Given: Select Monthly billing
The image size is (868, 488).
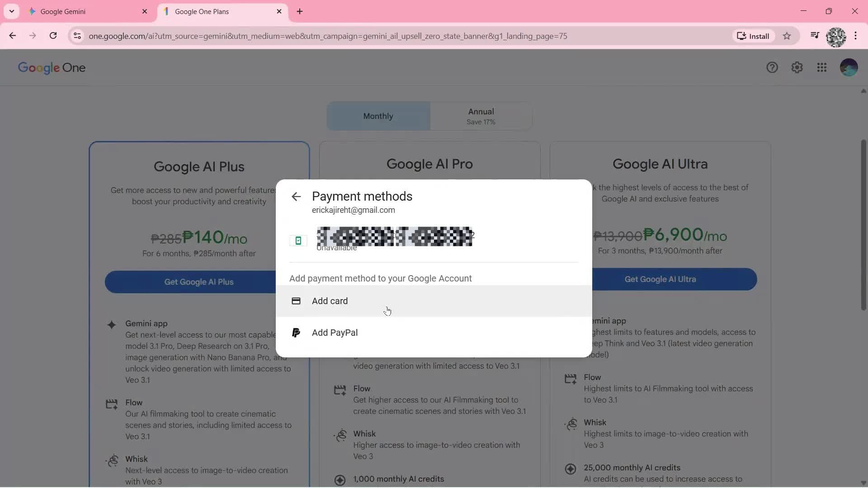Looking at the screenshot, I should tap(378, 116).
